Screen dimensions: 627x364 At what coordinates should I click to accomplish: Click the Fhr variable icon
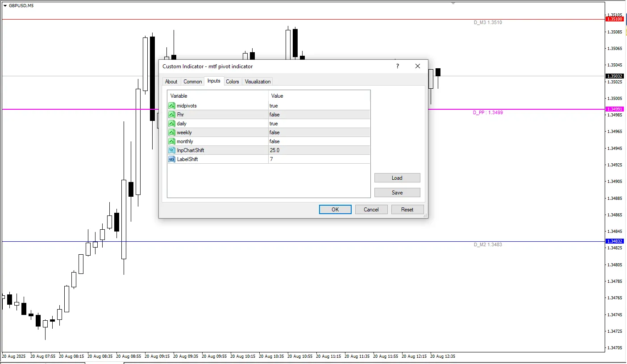pos(172,115)
